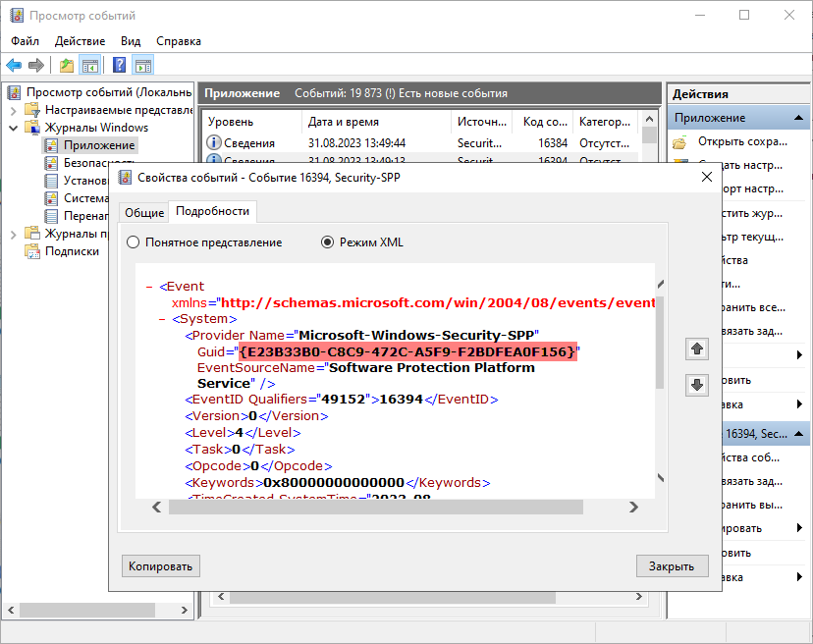Viewport: 813px width, 644px height.
Task: Select the Понятное представление radio button
Action: click(134, 242)
